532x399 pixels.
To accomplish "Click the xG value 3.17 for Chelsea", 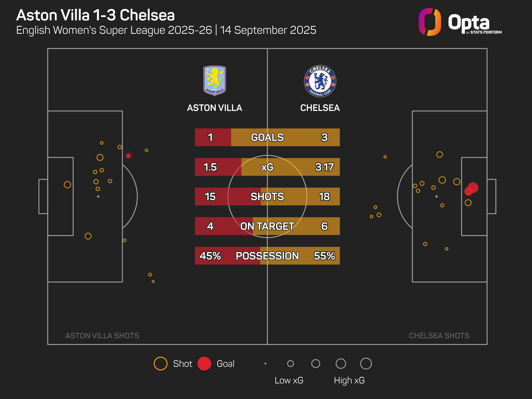I will point(324,167).
